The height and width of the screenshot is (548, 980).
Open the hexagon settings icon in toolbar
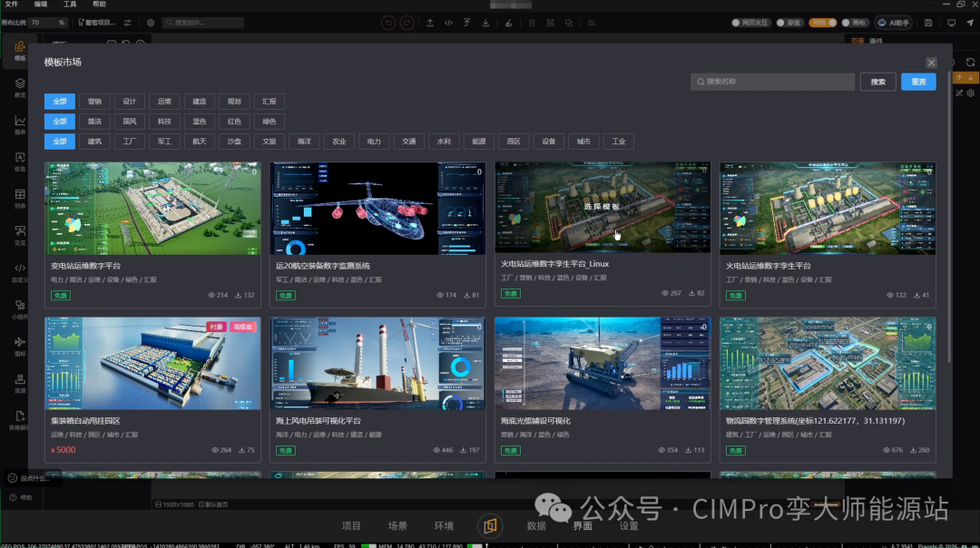[151, 23]
